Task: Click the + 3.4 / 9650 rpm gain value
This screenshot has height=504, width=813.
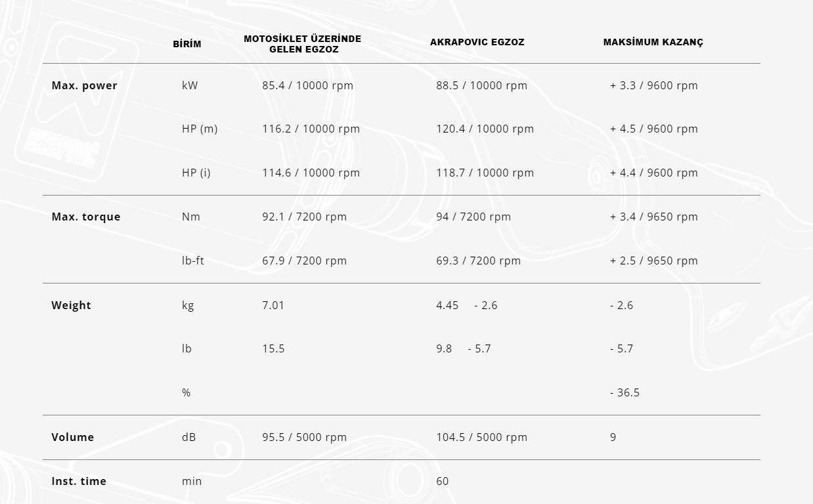Action: click(653, 217)
